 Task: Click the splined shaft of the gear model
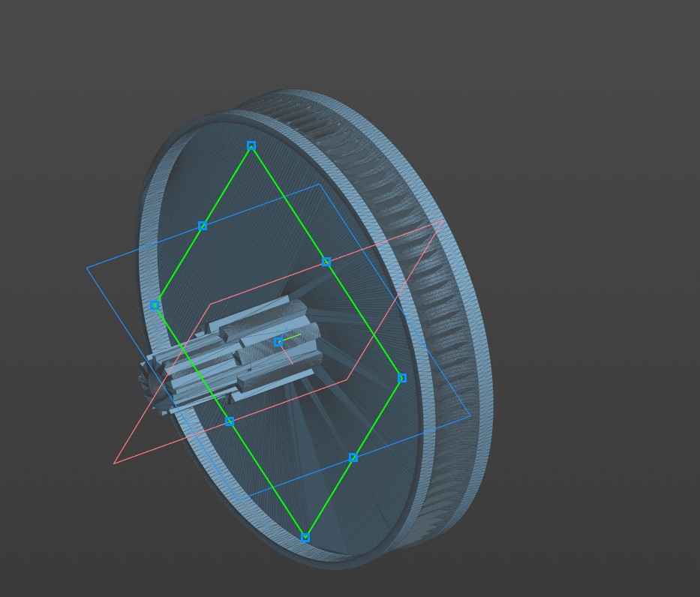point(232,357)
